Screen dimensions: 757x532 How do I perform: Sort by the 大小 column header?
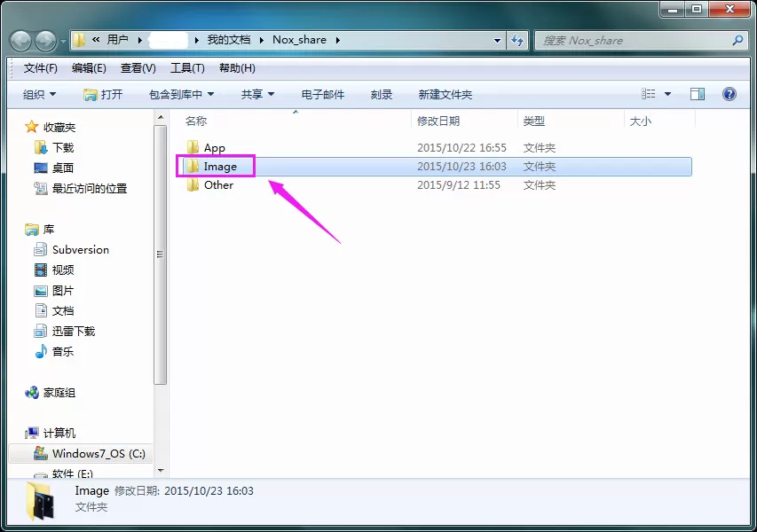point(640,121)
